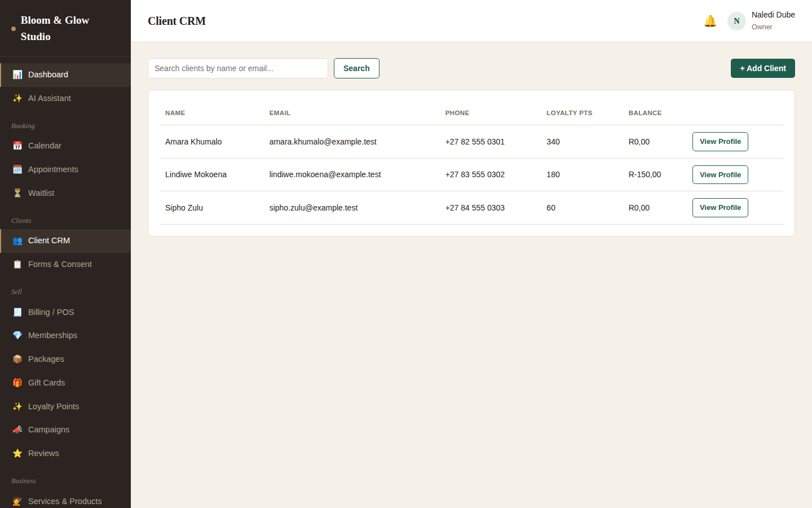Click the R-150,00 balance value
The height and width of the screenshot is (508, 812).
[x=645, y=174]
